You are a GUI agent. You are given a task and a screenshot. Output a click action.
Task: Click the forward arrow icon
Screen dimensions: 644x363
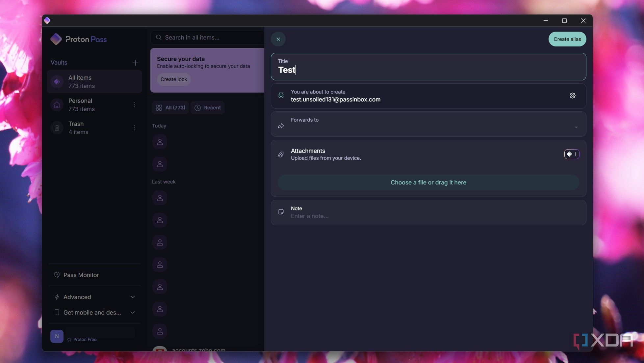(281, 126)
